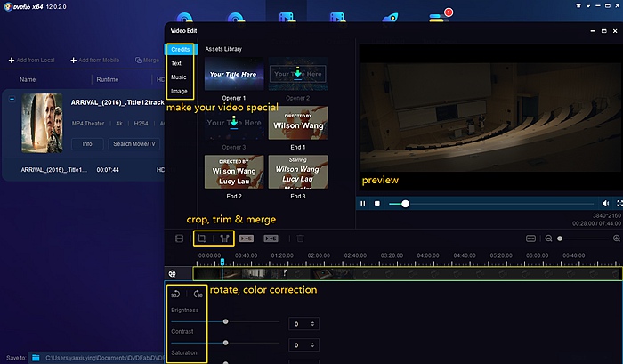623x364 pixels.
Task: Collapse the ARRIVAL title with minus toggle
Action: click(x=12, y=99)
